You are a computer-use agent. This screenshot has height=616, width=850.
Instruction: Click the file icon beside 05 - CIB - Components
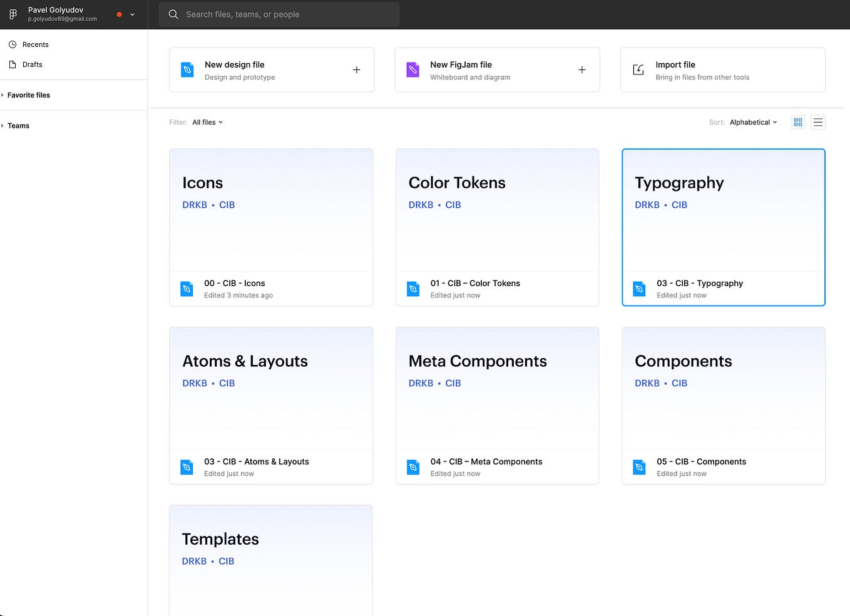point(639,467)
